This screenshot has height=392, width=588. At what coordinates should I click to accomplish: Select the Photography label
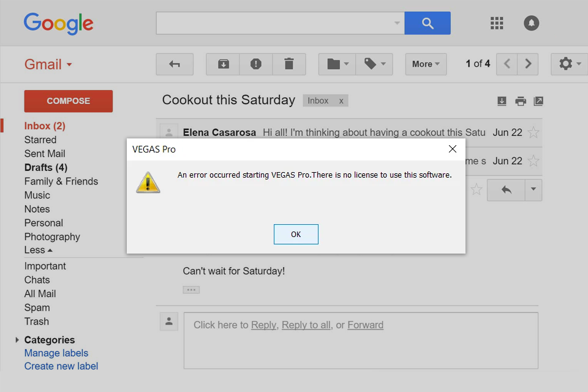point(52,237)
